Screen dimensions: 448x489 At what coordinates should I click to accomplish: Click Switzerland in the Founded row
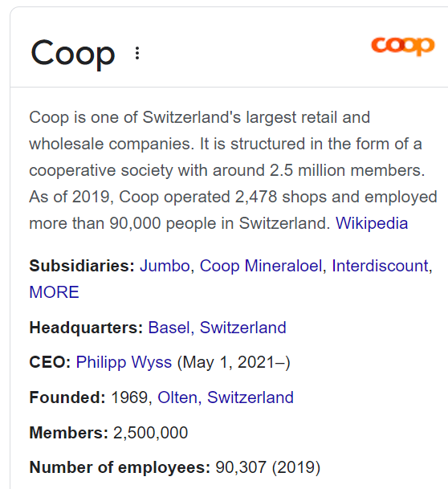coord(250,397)
